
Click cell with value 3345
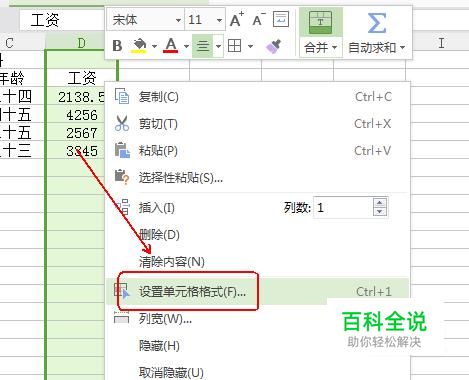[76, 151]
